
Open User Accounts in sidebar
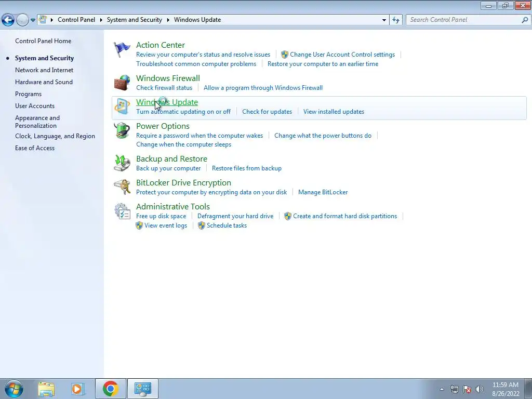[x=35, y=106]
